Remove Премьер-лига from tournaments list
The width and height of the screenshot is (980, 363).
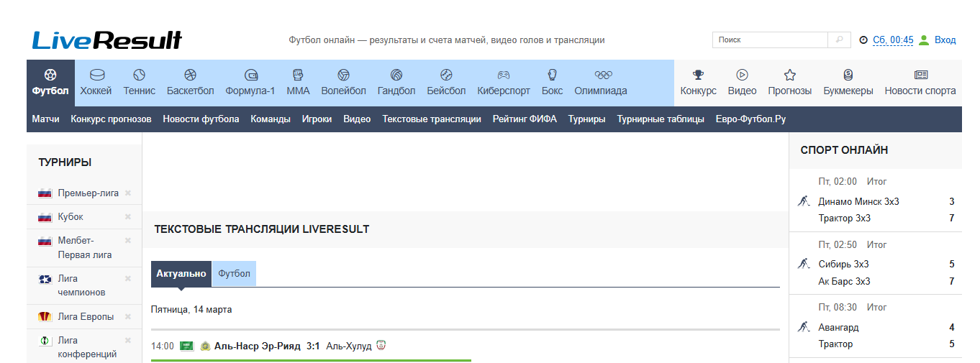[x=128, y=193]
